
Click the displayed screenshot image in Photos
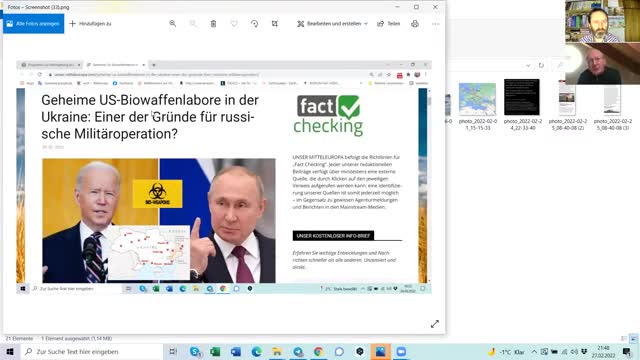(x=224, y=177)
